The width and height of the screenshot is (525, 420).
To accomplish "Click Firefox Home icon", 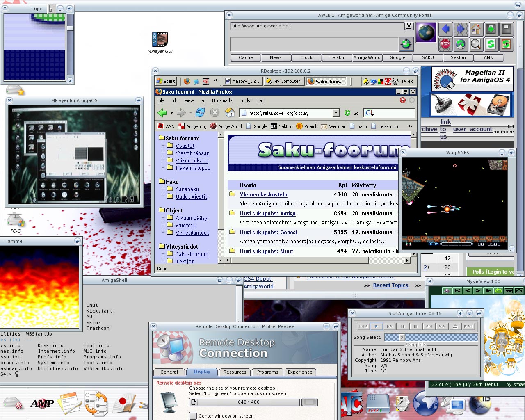I will click(230, 113).
